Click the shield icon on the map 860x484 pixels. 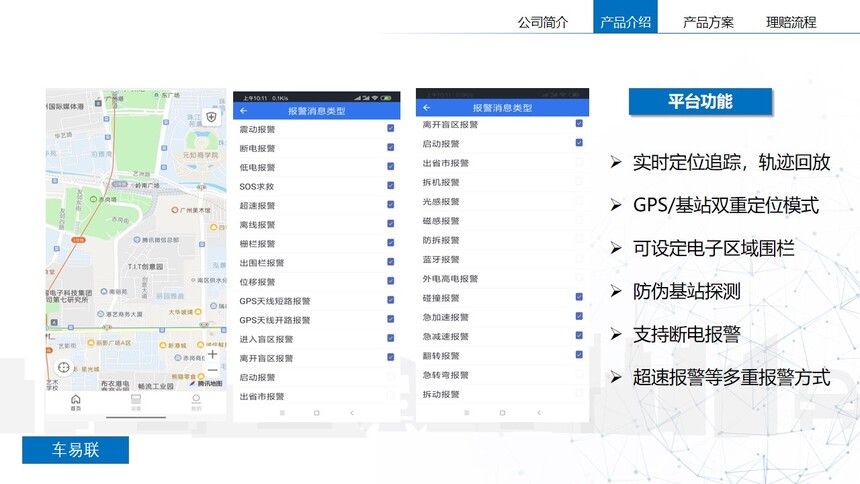click(211, 117)
